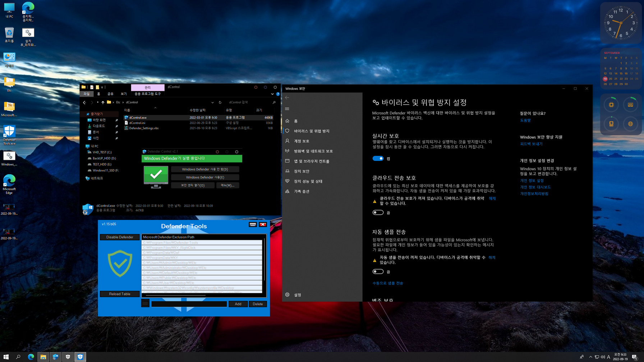Click Delete button in Defender Tools
644x362 pixels.
tap(258, 304)
